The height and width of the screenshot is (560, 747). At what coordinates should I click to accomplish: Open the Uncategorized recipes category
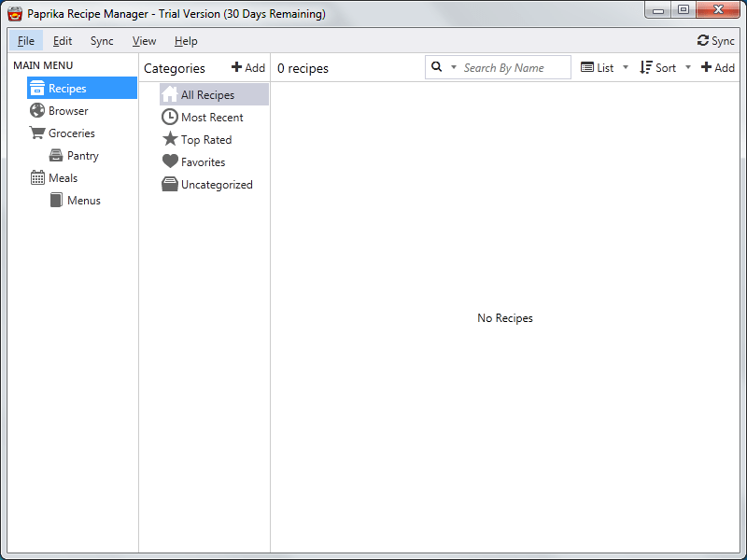click(207, 184)
